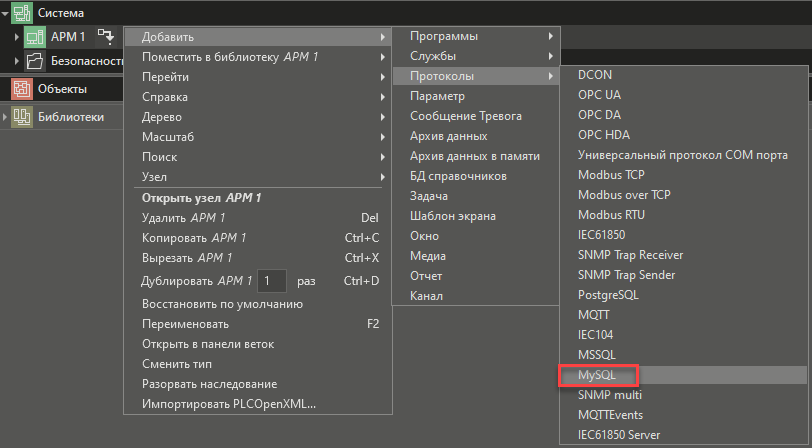Collapse the Система tree node
812x448 pixels.
coord(5,13)
